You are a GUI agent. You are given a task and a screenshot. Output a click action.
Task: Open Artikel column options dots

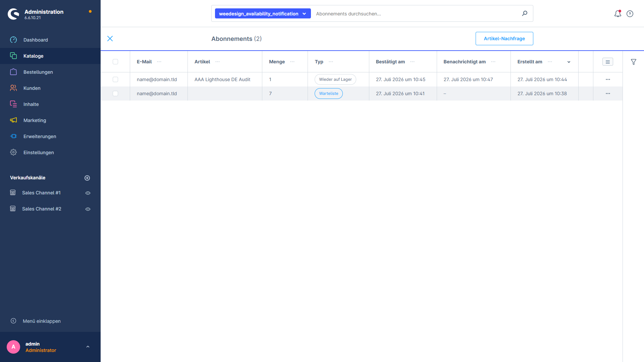[217, 62]
